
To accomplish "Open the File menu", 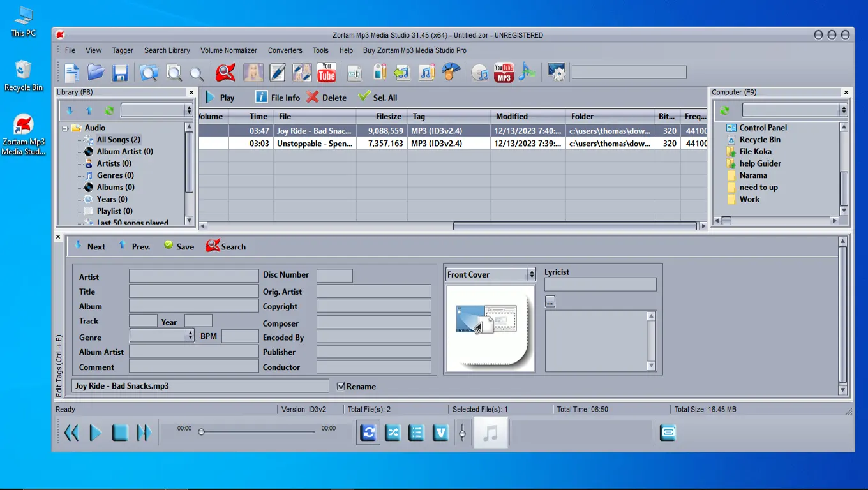I will point(70,50).
